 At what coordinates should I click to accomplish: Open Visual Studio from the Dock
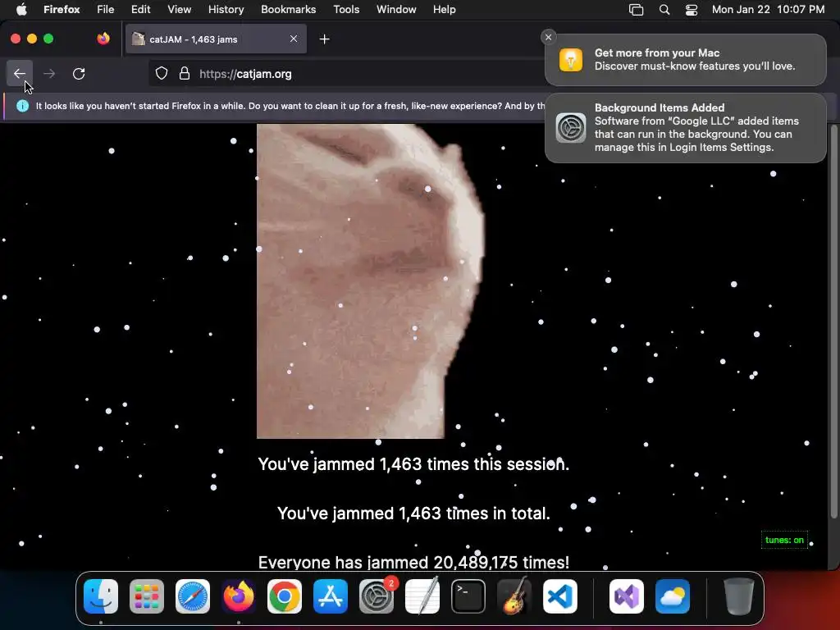pos(627,596)
